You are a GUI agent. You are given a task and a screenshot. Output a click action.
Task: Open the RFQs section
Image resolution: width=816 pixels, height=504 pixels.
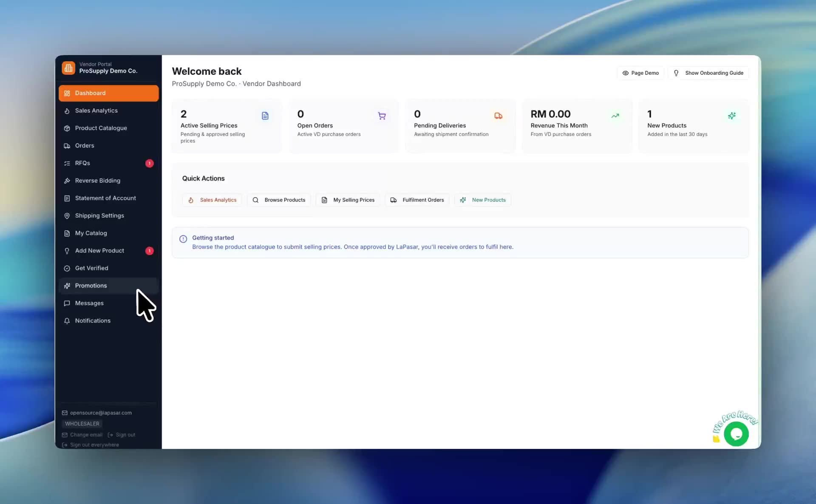(109, 163)
